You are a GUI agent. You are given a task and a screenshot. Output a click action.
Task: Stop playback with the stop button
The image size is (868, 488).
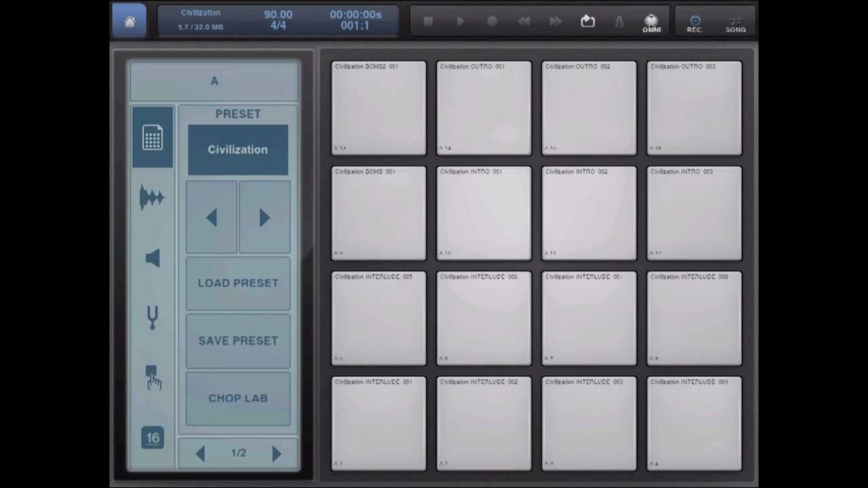click(428, 22)
